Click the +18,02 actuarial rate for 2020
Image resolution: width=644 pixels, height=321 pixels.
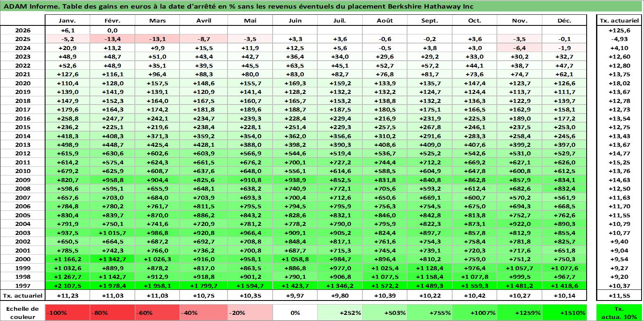619,83
